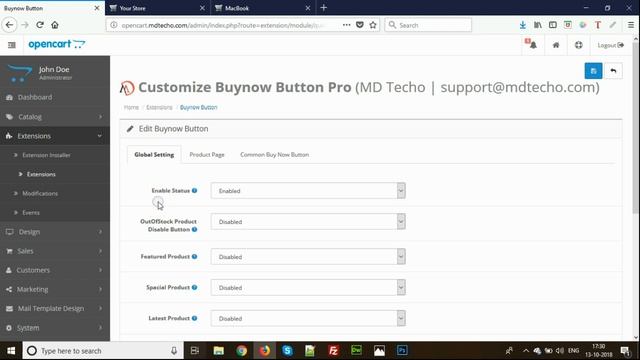Open Skype from the taskbar
This screenshot has width=640, height=360.
[287, 351]
